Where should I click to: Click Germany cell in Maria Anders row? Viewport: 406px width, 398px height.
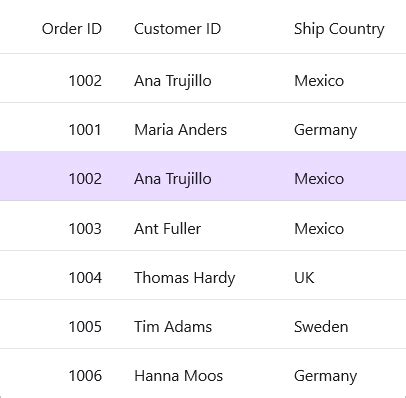[325, 130]
